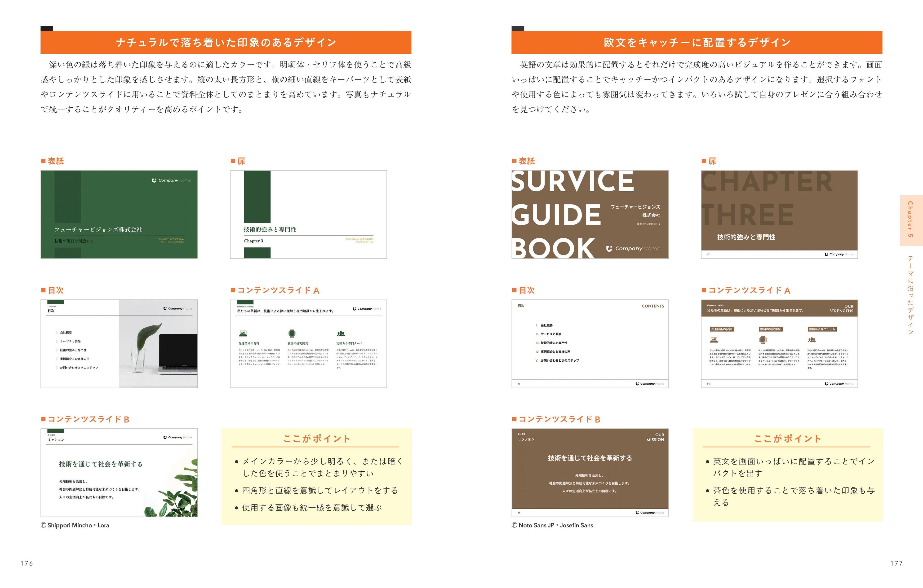
Task: Click the Shippori Mincho • Lora font label
Action: click(75, 525)
